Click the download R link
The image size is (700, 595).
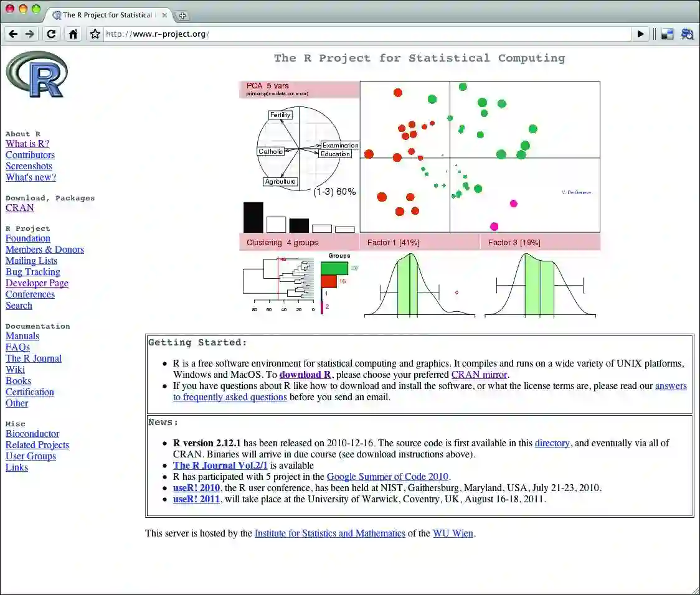(305, 375)
